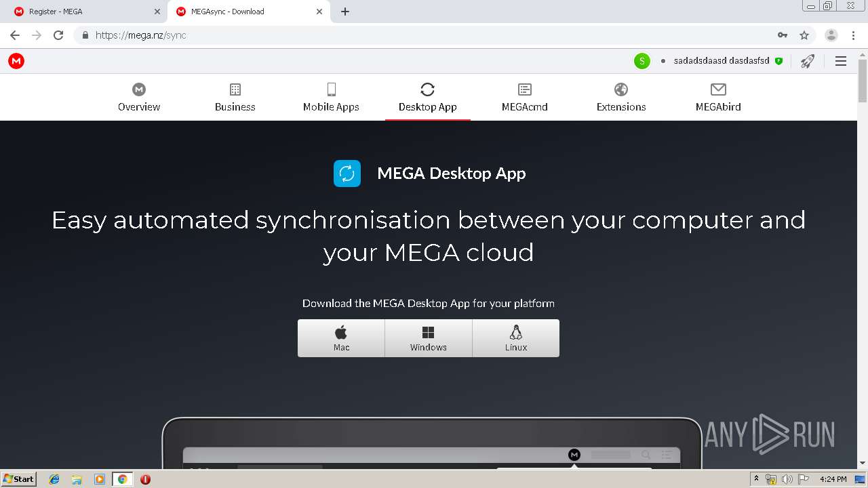Go to the Extensions tab
Viewport: 868px width, 488px height.
(621, 98)
